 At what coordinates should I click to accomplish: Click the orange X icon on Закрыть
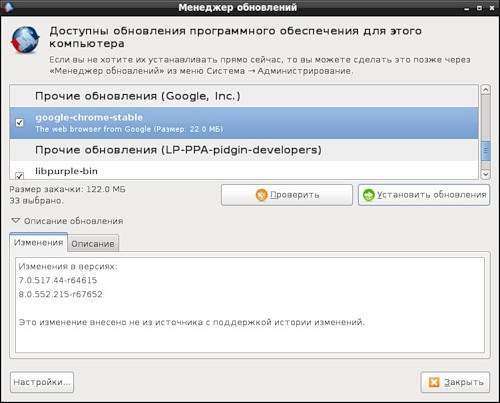point(434,382)
